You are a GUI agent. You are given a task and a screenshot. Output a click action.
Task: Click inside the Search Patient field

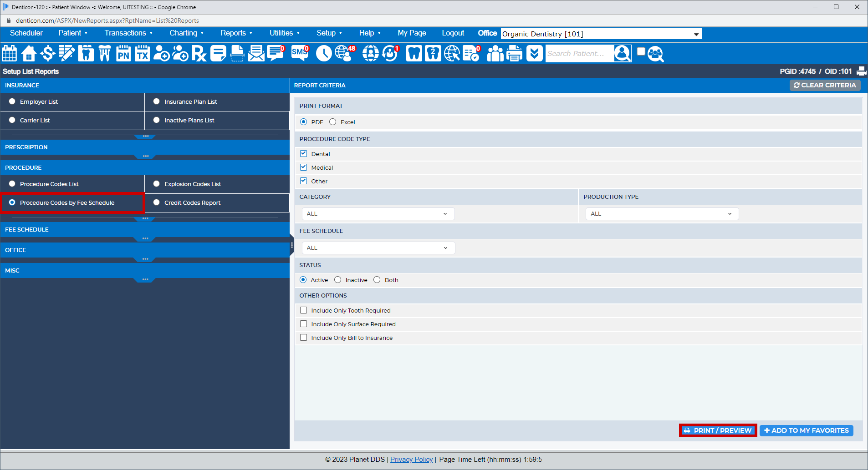[x=578, y=53]
